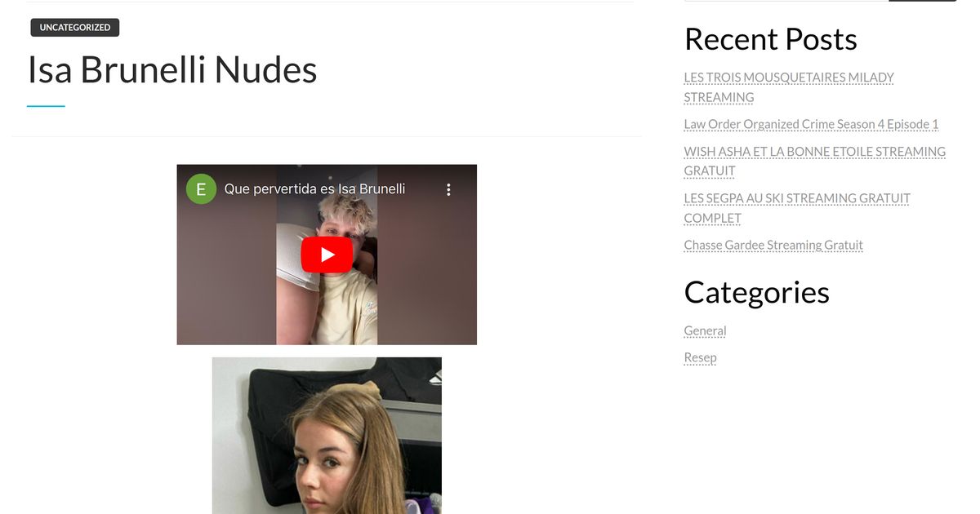Click the Recent Posts sidebar heading
The height and width of the screenshot is (514, 980).
pyautogui.click(x=770, y=39)
